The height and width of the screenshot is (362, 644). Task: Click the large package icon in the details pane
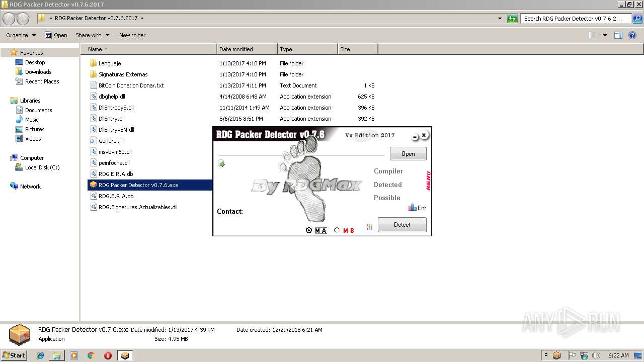pyautogui.click(x=20, y=334)
